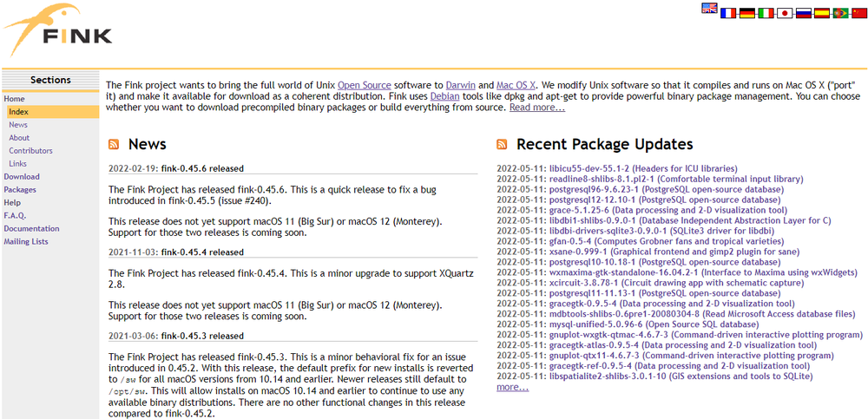Select the Russian flag language icon
Screen dimensions: 868x419
(804, 13)
